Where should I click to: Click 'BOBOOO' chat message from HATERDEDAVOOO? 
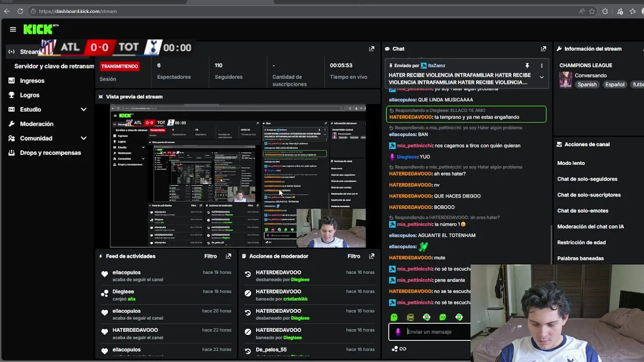click(422, 207)
